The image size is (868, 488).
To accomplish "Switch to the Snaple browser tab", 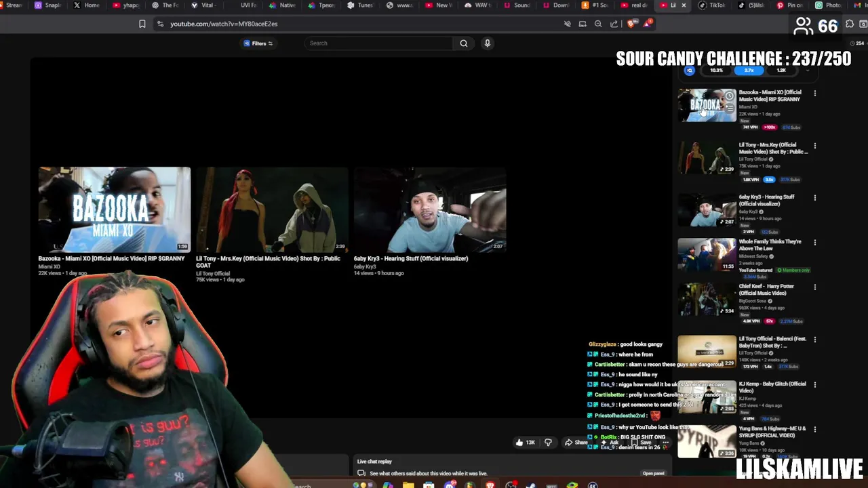I will click(47, 5).
